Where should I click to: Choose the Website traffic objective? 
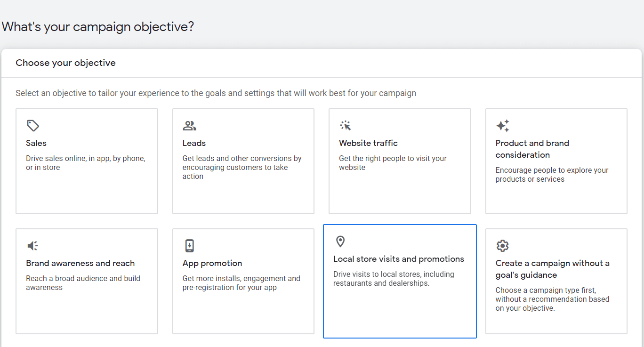(x=400, y=161)
